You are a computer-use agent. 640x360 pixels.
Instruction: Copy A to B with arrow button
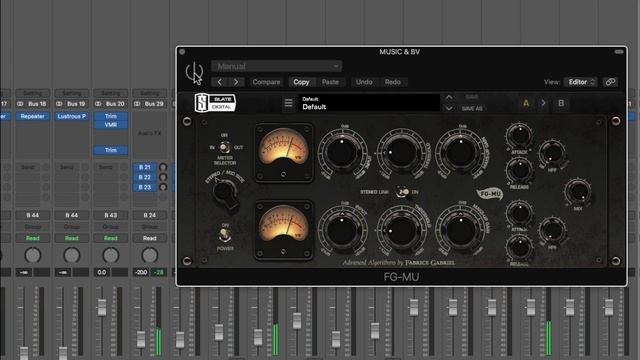tap(543, 103)
